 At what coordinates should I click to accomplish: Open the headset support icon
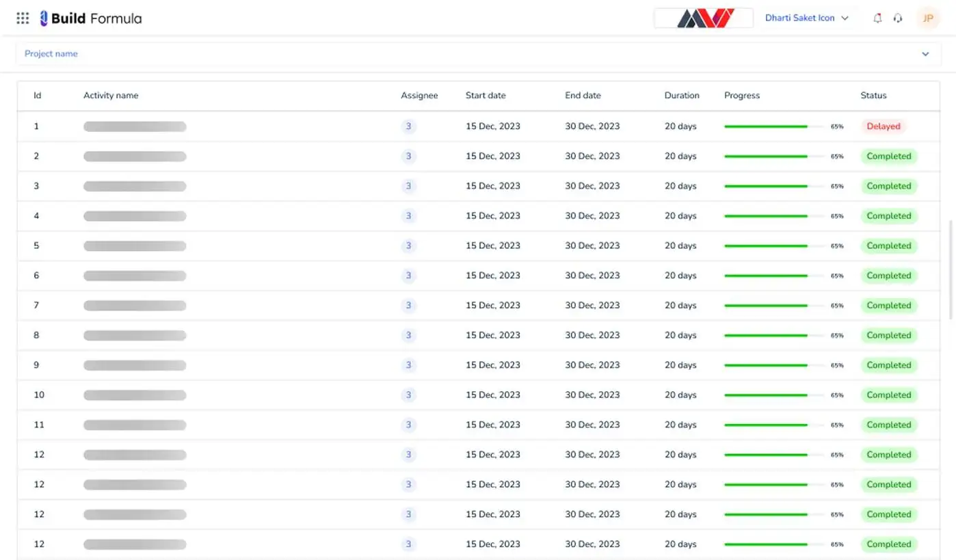point(898,18)
